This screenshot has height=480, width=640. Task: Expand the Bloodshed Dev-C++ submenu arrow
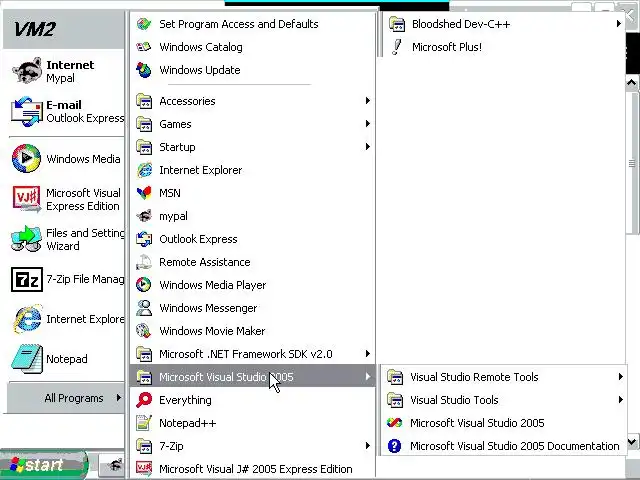click(x=619, y=24)
